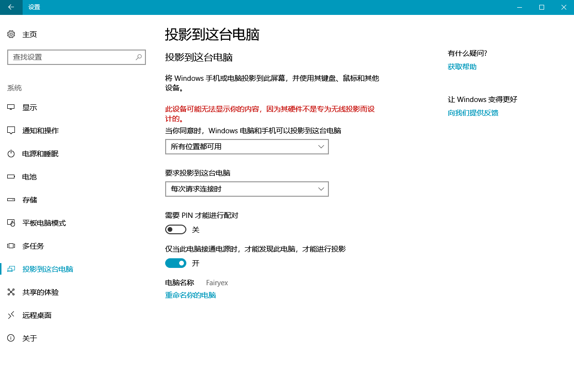The width and height of the screenshot is (574, 392).
Task: Select 远程桌面 in the sidebar
Action: (37, 315)
